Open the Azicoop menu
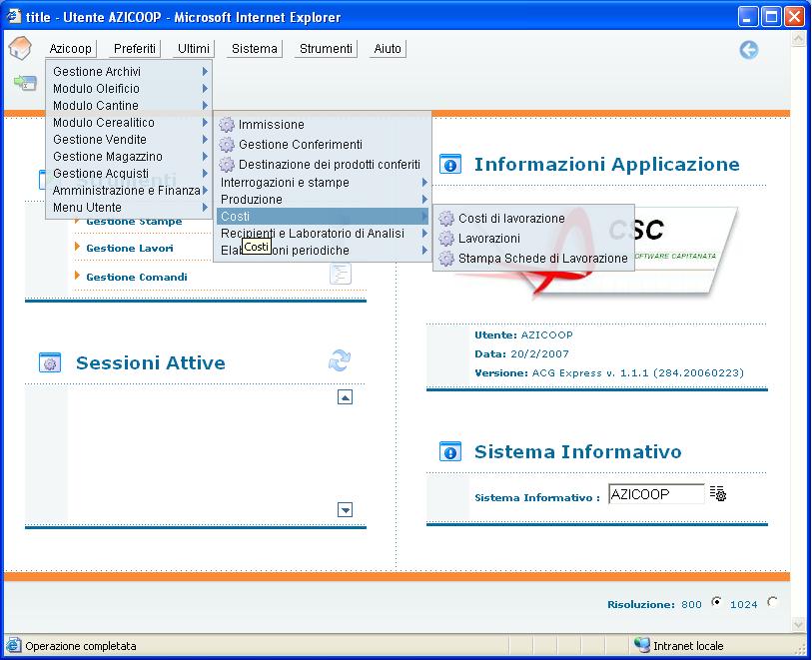 [71, 49]
